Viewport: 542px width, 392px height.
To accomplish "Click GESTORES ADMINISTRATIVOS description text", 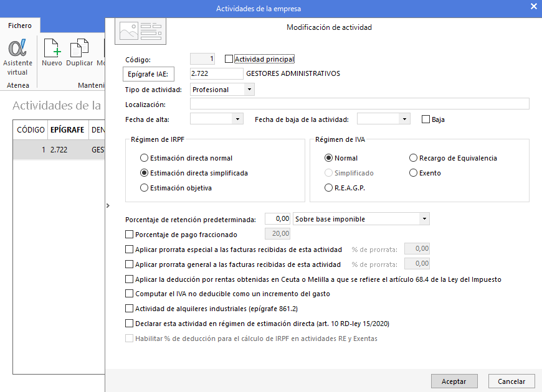I will 293,73.
